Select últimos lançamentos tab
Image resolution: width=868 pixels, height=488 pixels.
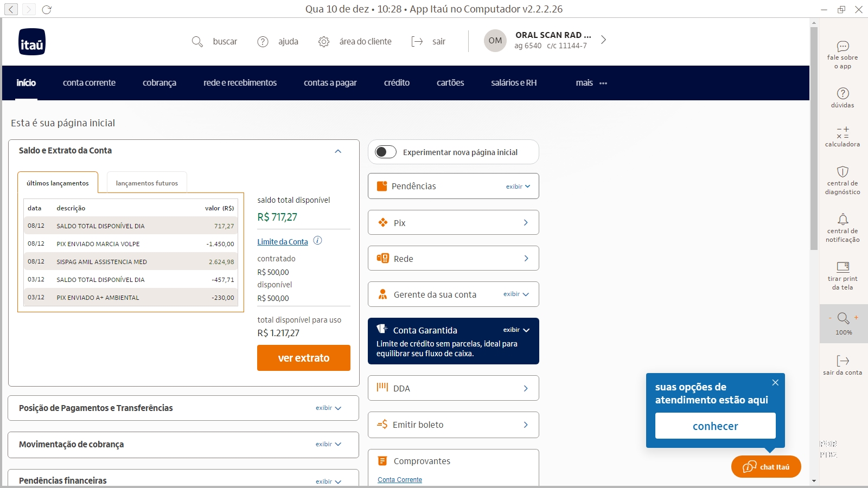tap(58, 183)
